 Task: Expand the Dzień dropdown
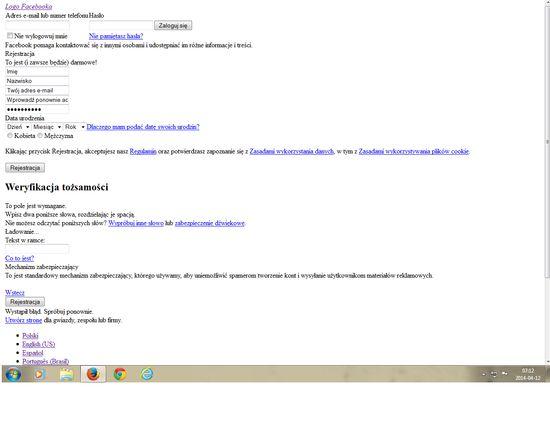coord(18,127)
